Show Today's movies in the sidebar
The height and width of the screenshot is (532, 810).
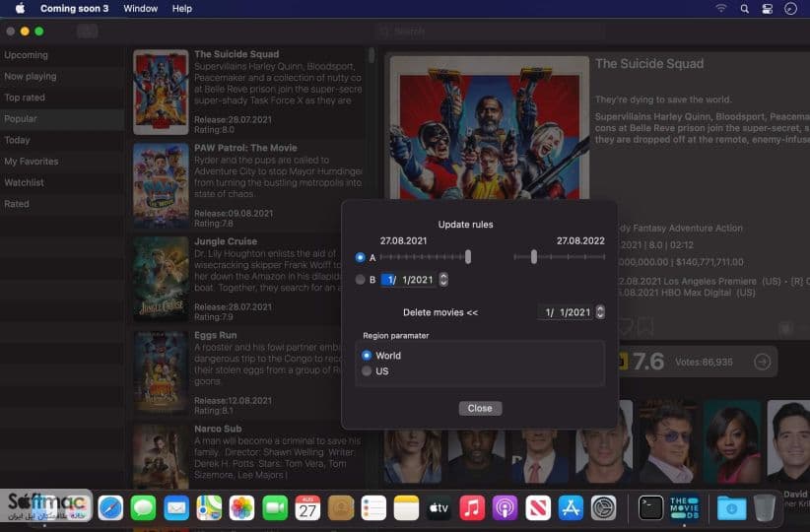coord(62,140)
